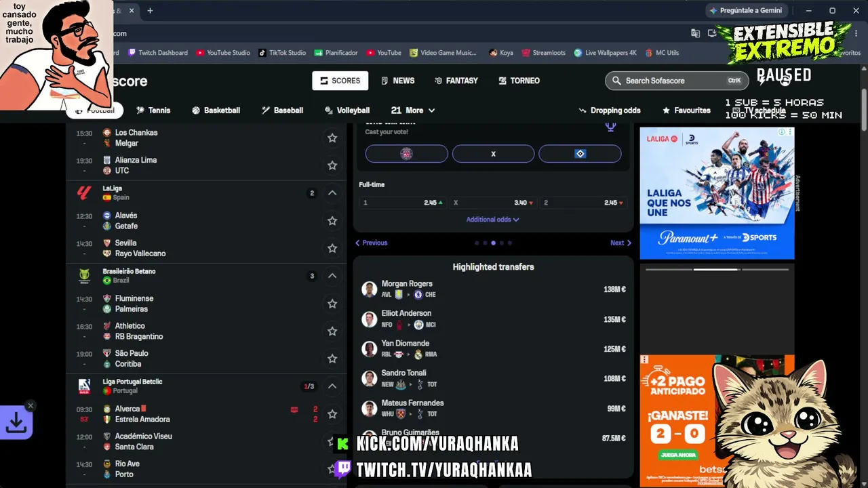Favourite the Athletico vs RB Bragantino match
868x488 pixels.
click(332, 331)
